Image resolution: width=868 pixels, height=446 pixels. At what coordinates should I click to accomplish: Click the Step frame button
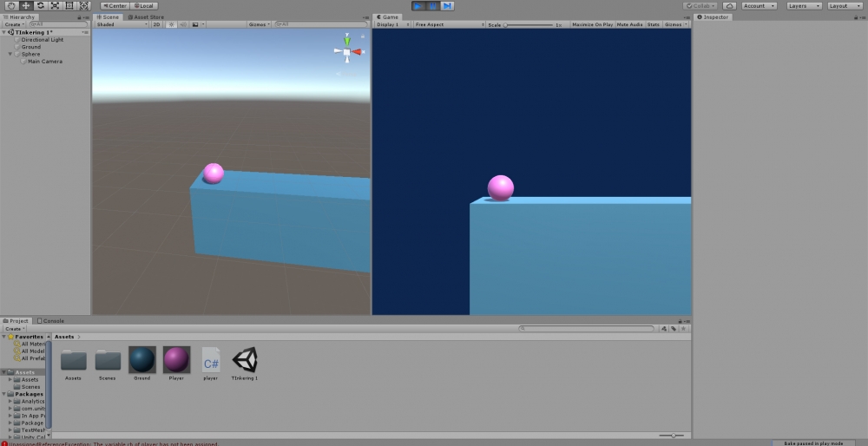point(447,5)
